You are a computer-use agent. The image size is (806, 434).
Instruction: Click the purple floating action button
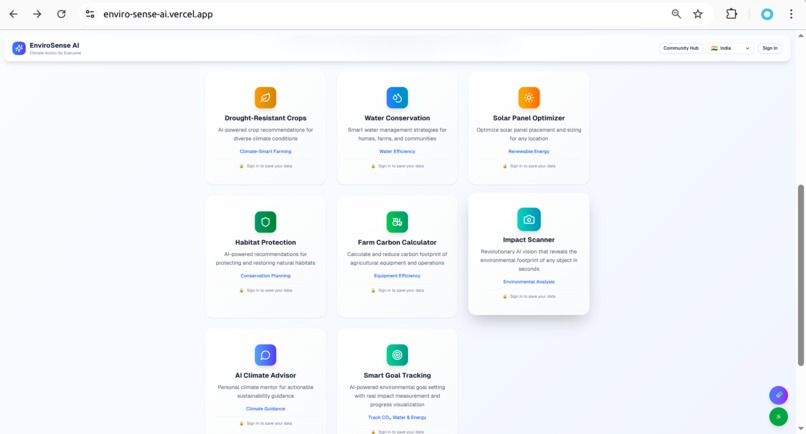pos(778,395)
